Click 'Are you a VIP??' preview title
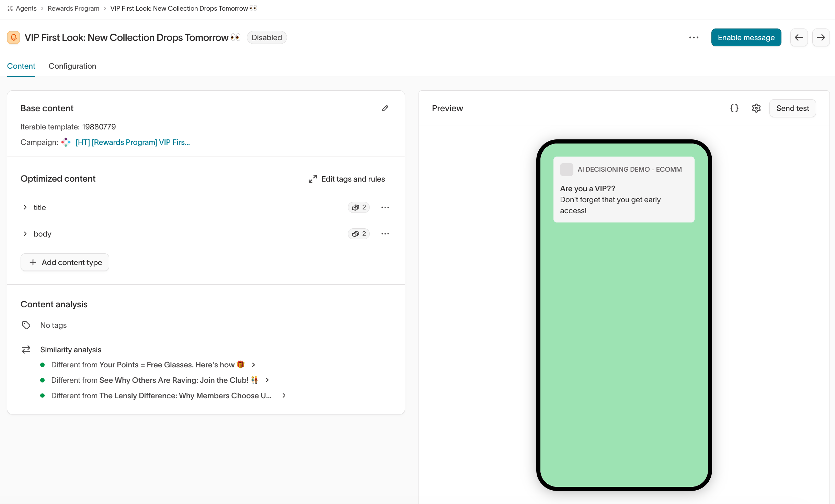 (x=587, y=188)
